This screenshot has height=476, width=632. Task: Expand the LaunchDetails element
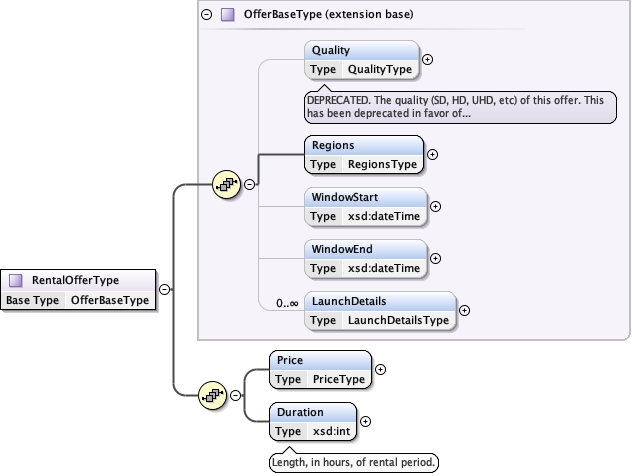click(x=464, y=310)
